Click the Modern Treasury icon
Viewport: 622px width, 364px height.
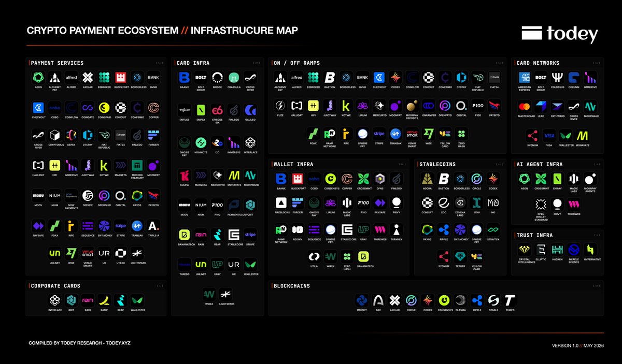point(137,165)
